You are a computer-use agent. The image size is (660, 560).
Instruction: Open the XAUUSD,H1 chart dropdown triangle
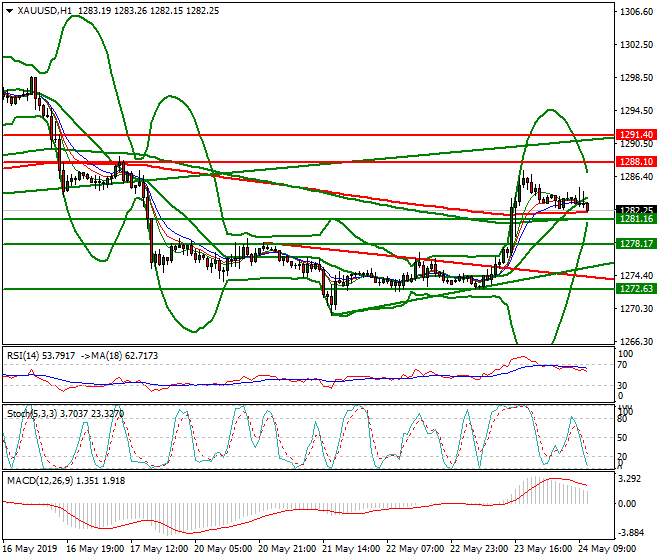9,11
